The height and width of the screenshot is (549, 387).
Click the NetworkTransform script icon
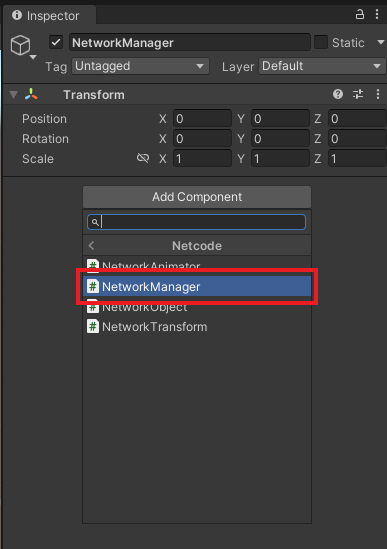coord(93,326)
